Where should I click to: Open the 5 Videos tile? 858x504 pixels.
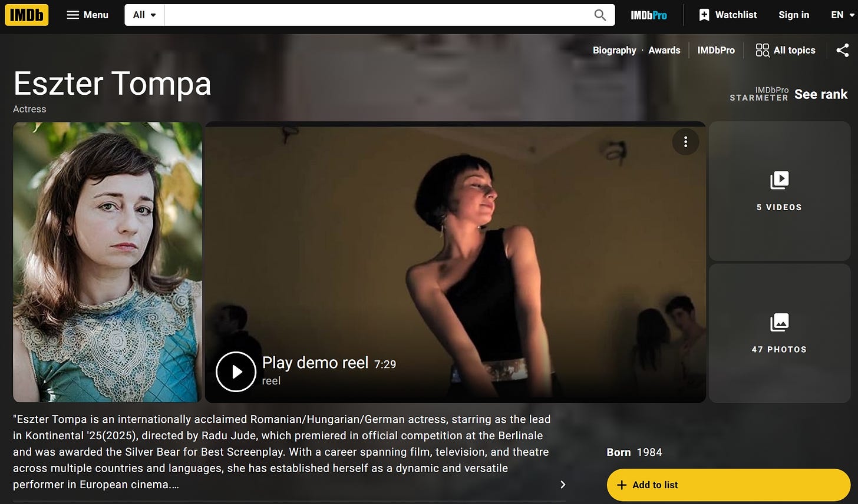pyautogui.click(x=779, y=191)
